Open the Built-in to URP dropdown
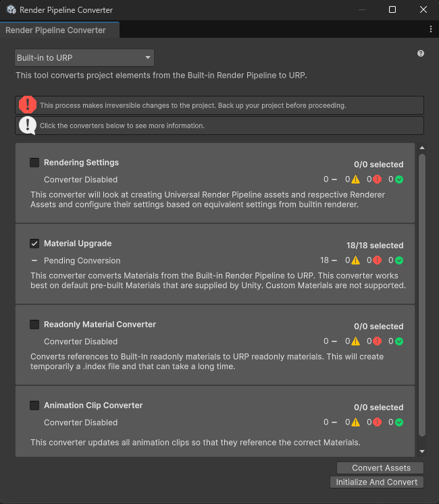Viewport: 439px width, 504px height. coord(84,58)
